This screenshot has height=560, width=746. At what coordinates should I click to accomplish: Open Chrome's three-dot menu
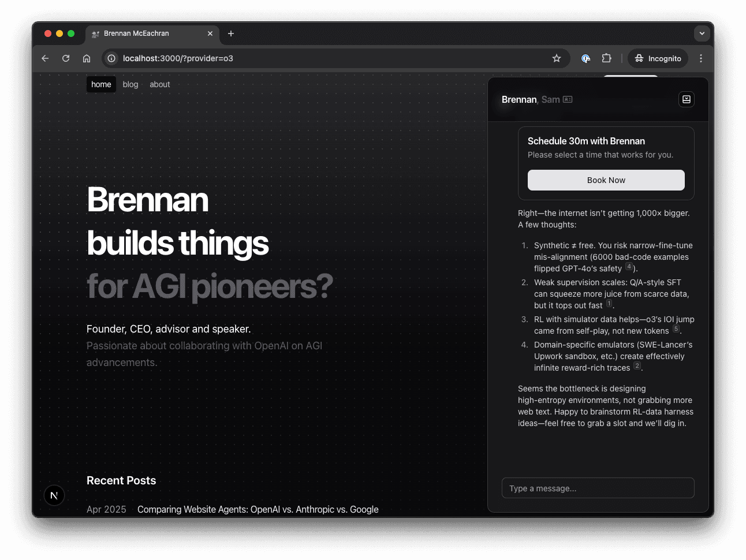tap(701, 58)
